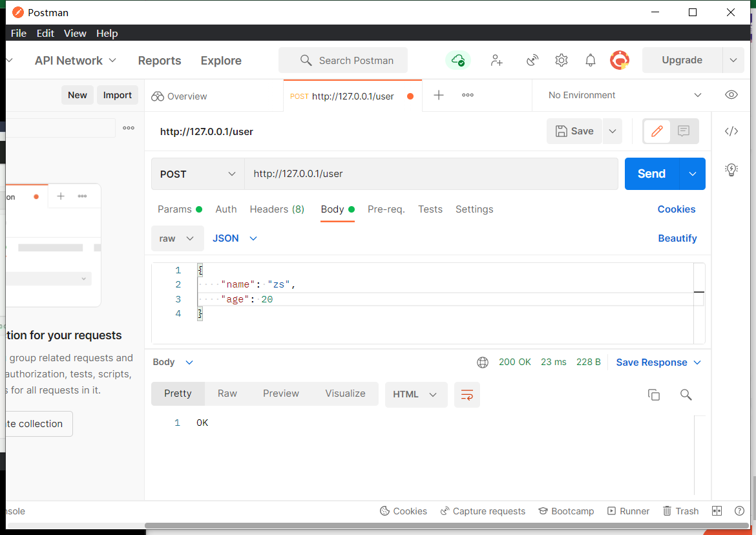
Task: Click the Send button
Action: coord(651,174)
